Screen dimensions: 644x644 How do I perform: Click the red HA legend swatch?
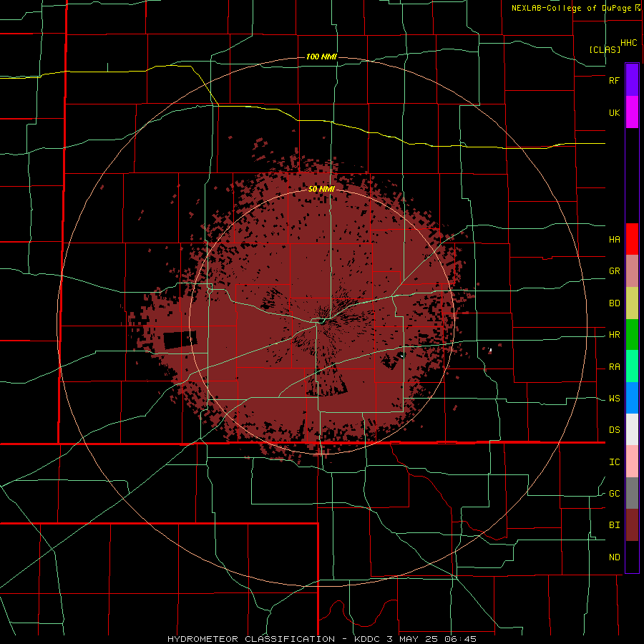pos(632,239)
